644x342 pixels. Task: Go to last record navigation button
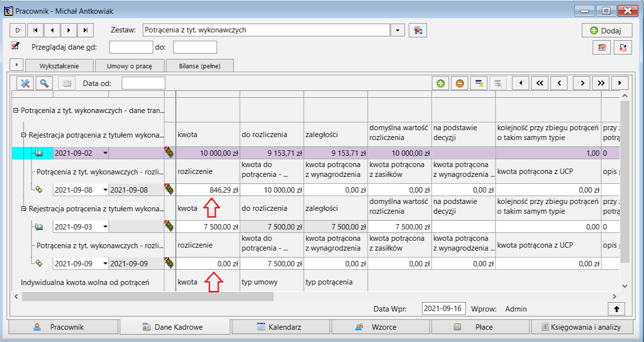point(86,30)
